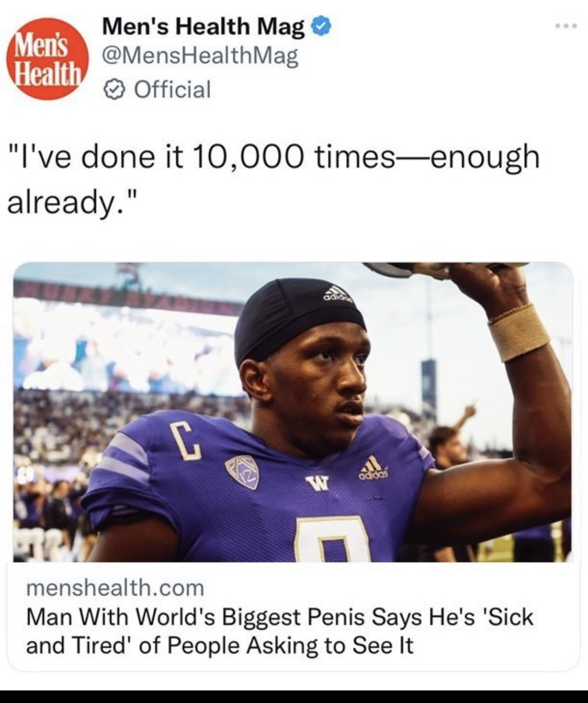Open the article headline 'Man With World's Biggest...'
The height and width of the screenshot is (703, 588).
point(279,631)
